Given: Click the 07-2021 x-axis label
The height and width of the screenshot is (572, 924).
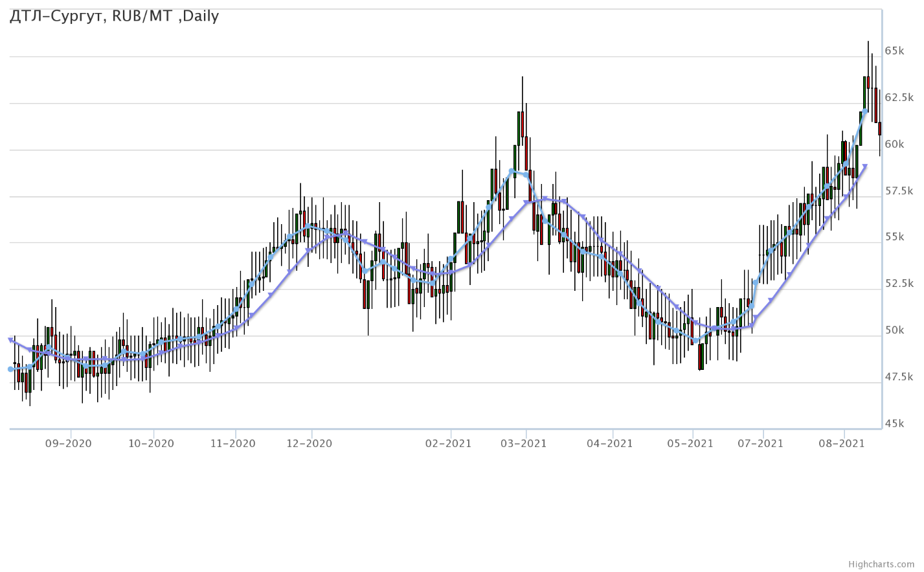Looking at the screenshot, I should coord(761,444).
